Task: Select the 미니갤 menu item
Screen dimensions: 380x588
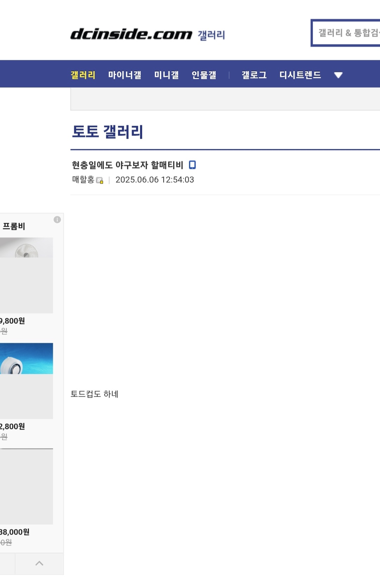Action: (166, 75)
